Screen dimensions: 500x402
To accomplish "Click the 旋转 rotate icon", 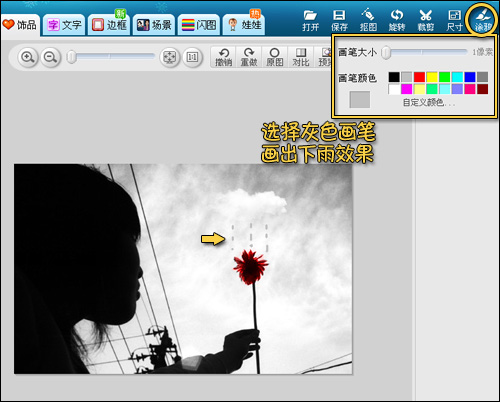I will tap(397, 20).
